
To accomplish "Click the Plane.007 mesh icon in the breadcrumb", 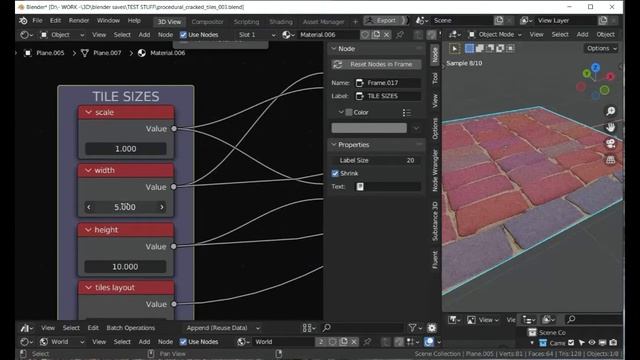I will [85, 53].
